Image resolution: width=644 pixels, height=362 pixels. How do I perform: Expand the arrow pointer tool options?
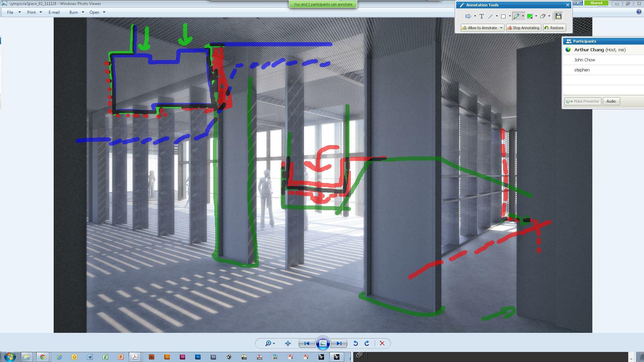[x=475, y=16]
